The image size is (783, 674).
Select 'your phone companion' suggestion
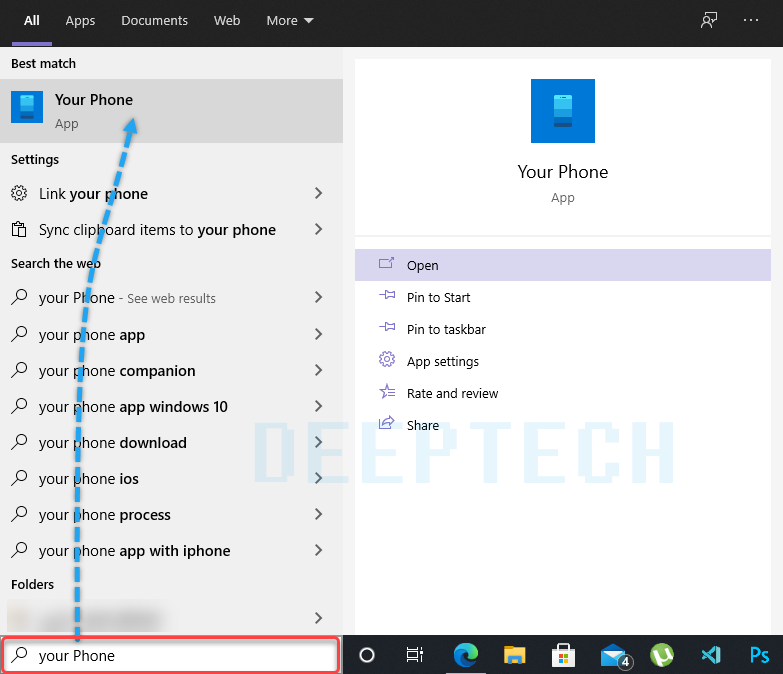(x=171, y=370)
